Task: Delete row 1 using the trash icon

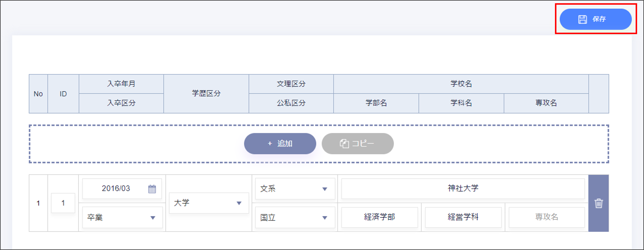Action: pyautogui.click(x=599, y=203)
